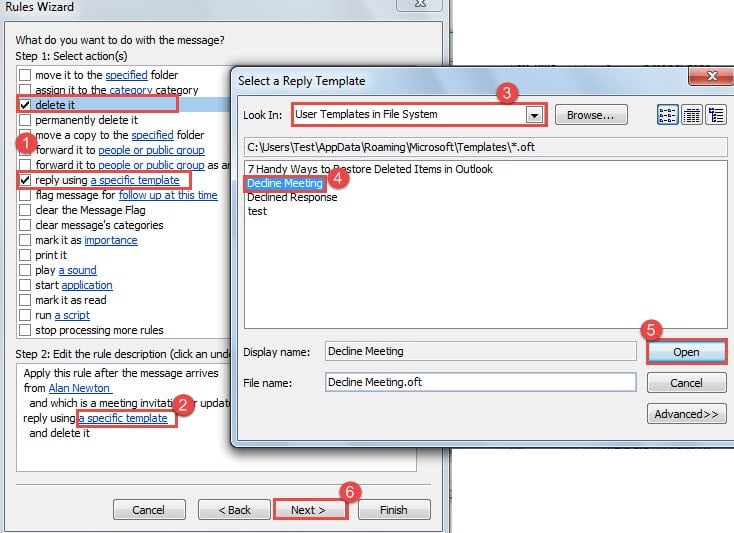The image size is (734, 533).
Task: Open the Look In dropdown arrow
Action: click(536, 115)
